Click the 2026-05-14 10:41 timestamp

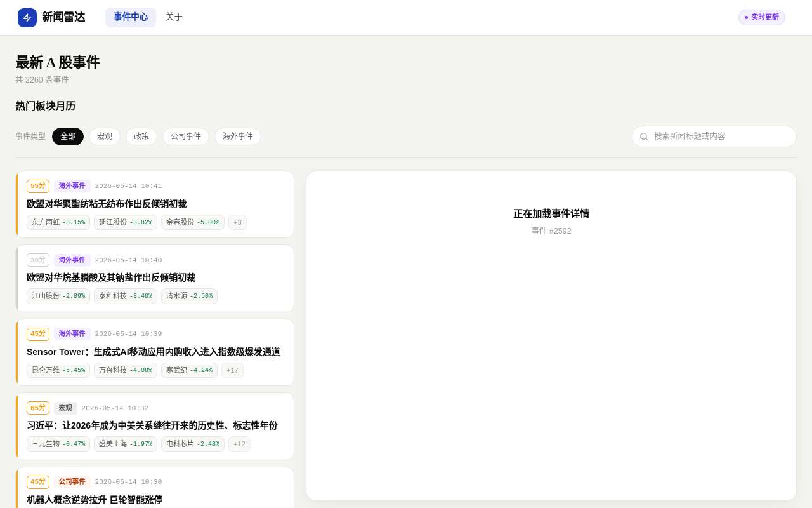128,186
